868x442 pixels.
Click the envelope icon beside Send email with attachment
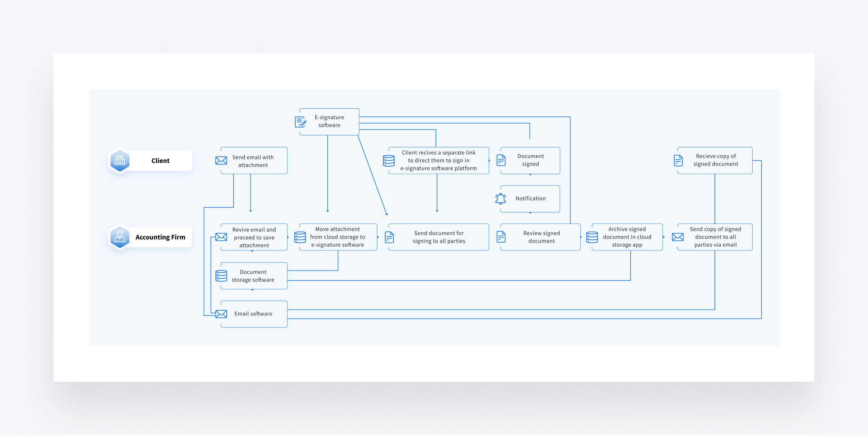[221, 161]
